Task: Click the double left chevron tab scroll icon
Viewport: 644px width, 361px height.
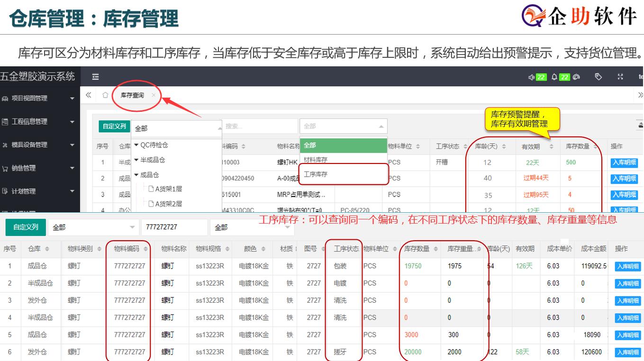Action: pyautogui.click(x=88, y=95)
